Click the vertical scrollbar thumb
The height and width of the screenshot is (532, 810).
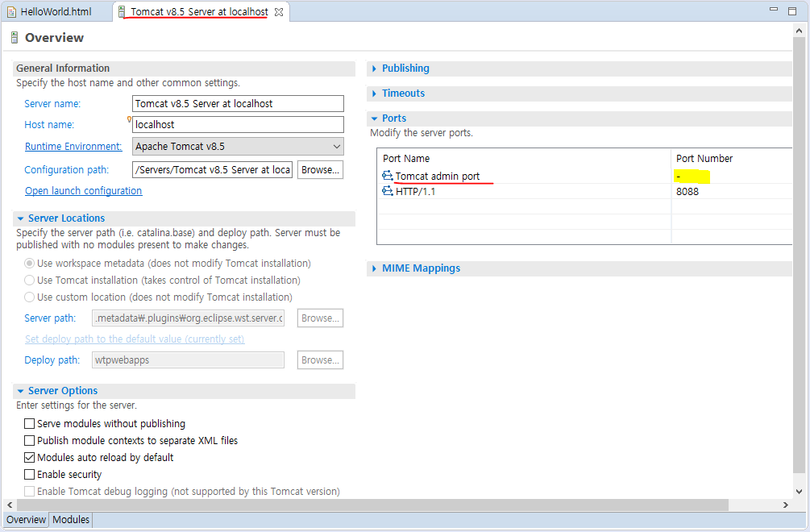tap(799, 255)
